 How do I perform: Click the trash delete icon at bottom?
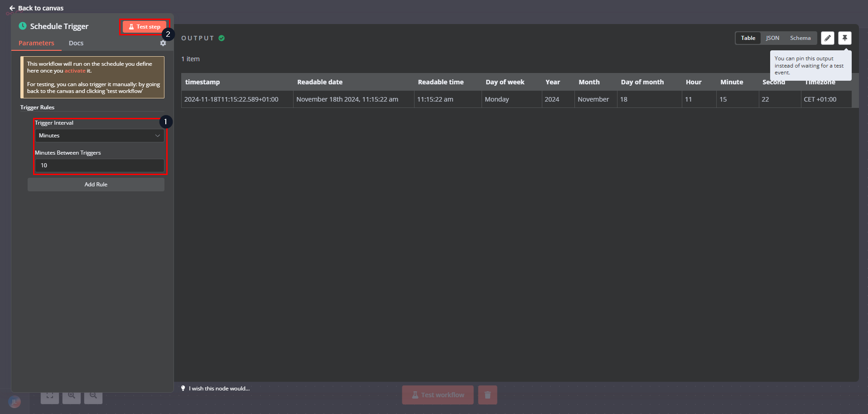coord(488,395)
